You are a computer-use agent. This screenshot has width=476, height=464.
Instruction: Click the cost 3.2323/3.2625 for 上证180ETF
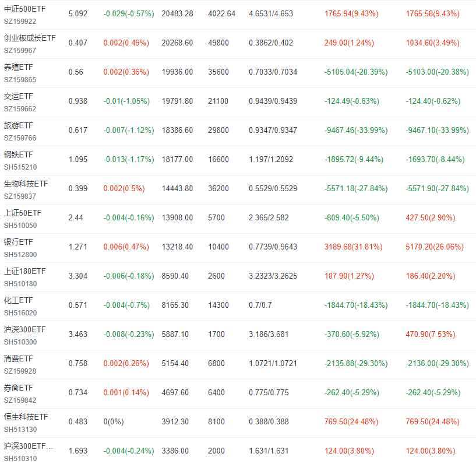point(273,276)
